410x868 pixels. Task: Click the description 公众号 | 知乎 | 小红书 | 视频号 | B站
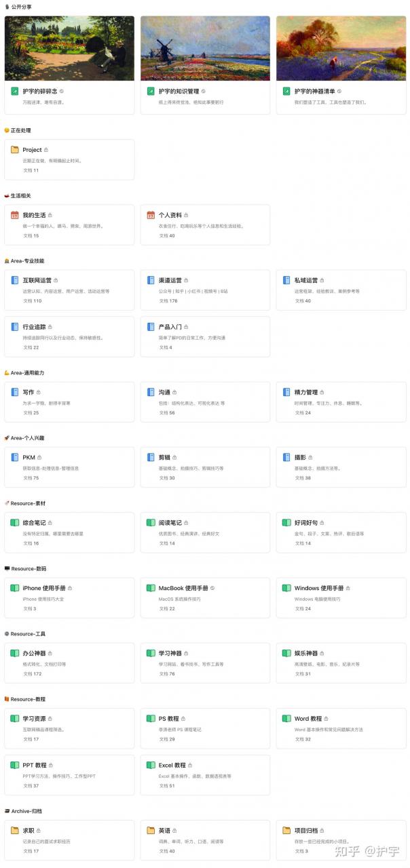(x=193, y=292)
